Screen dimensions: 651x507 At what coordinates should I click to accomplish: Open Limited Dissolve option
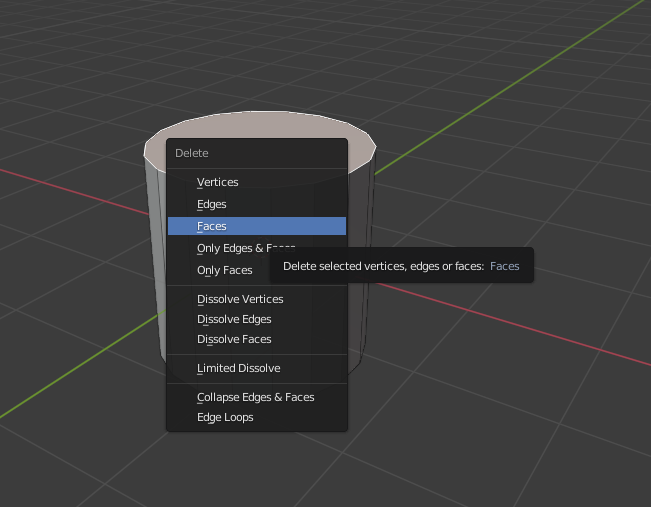pyautogui.click(x=257, y=368)
